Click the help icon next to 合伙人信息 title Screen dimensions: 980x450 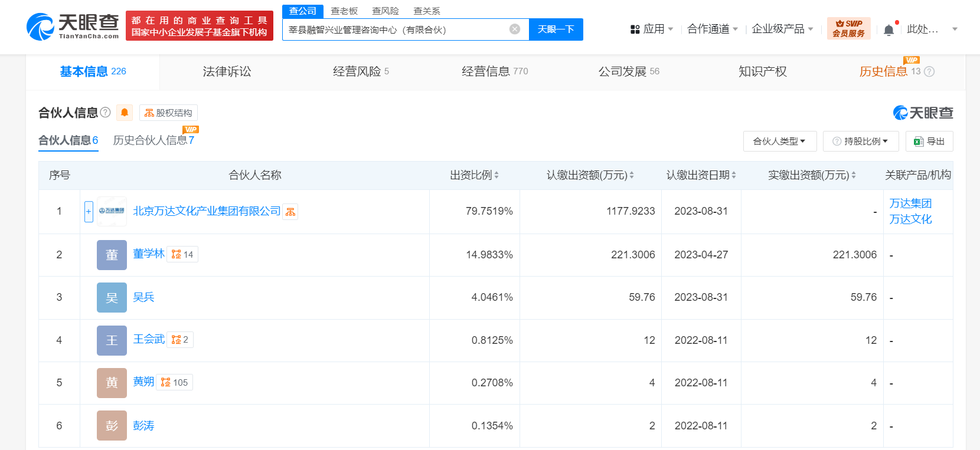(x=106, y=112)
